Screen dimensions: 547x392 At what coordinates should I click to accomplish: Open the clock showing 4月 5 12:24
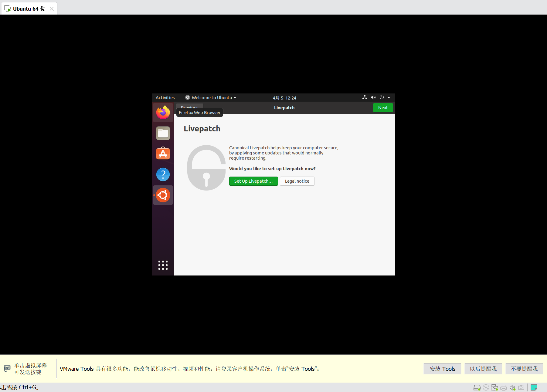284,98
